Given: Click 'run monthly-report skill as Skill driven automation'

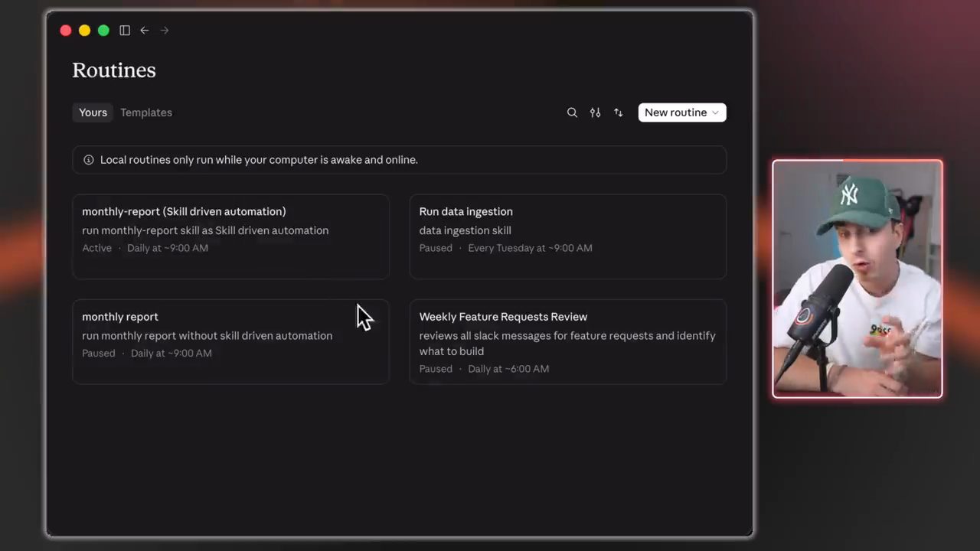Looking at the screenshot, I should point(205,230).
